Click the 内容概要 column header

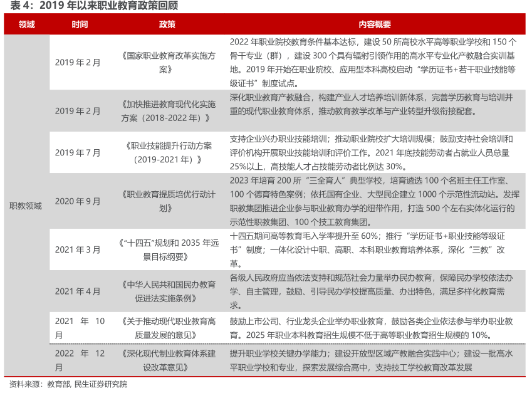(374, 24)
